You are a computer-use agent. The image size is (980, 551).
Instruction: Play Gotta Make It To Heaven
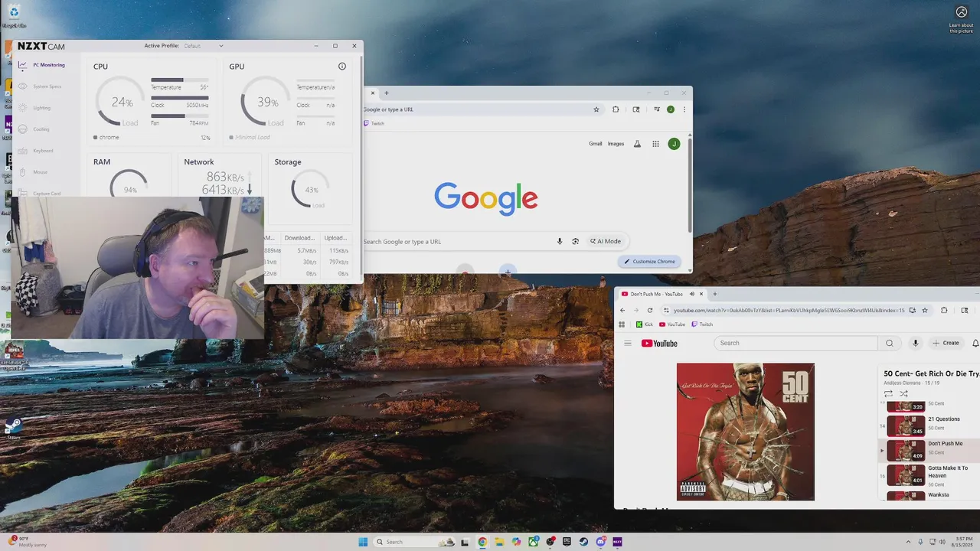click(930, 474)
